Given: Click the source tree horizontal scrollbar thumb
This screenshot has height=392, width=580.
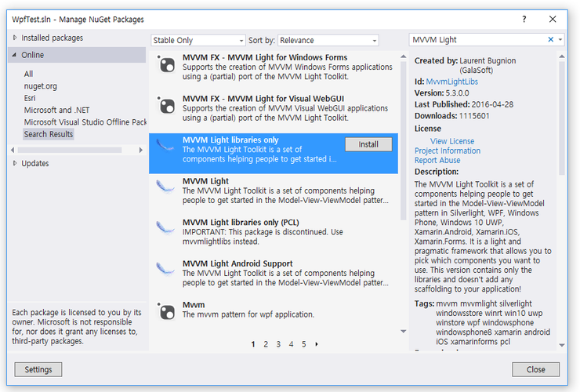Looking at the screenshot, I should (70, 150).
